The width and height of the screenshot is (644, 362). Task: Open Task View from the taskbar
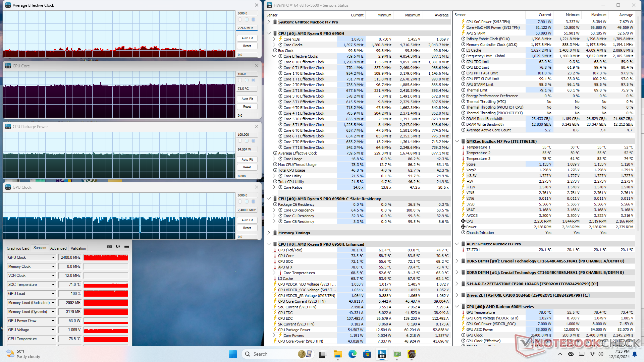pyautogui.click(x=322, y=354)
